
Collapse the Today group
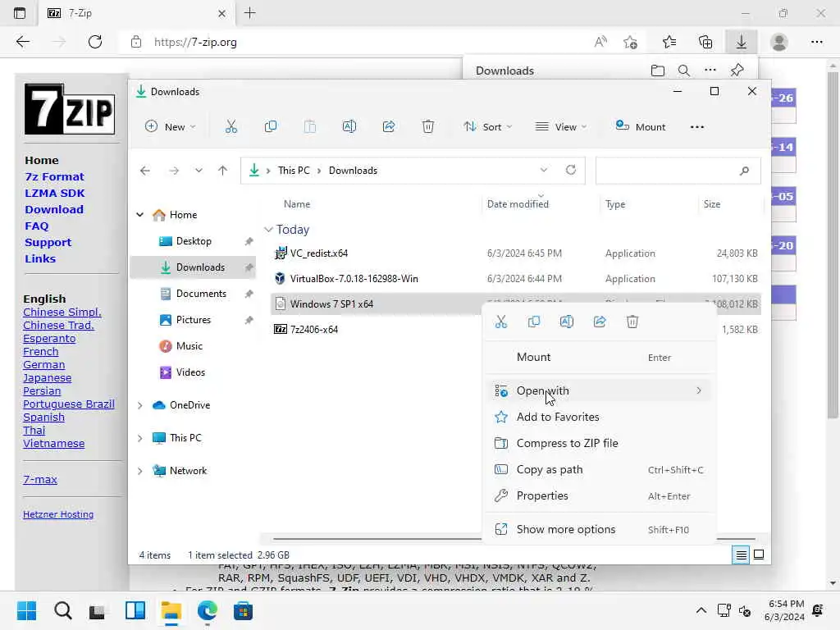pos(268,230)
